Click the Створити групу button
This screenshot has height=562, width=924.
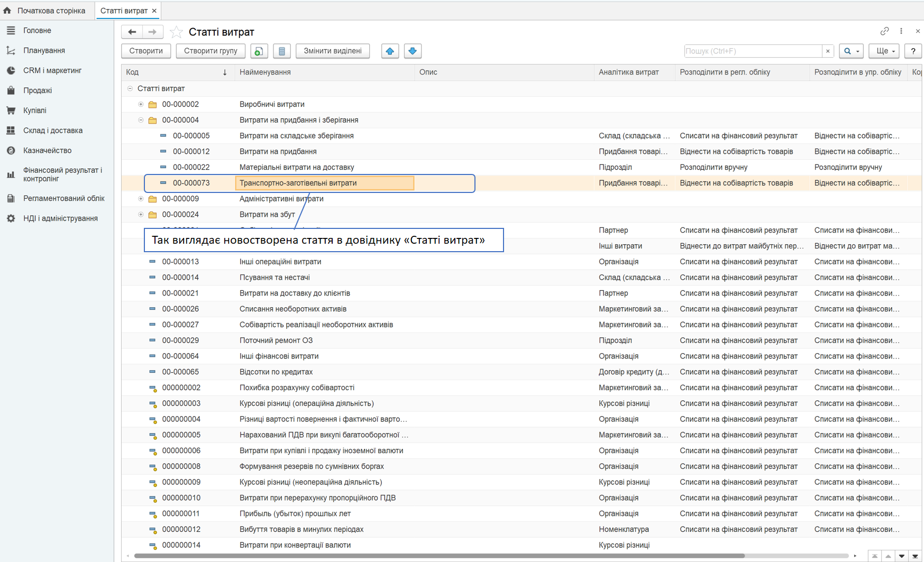point(211,51)
